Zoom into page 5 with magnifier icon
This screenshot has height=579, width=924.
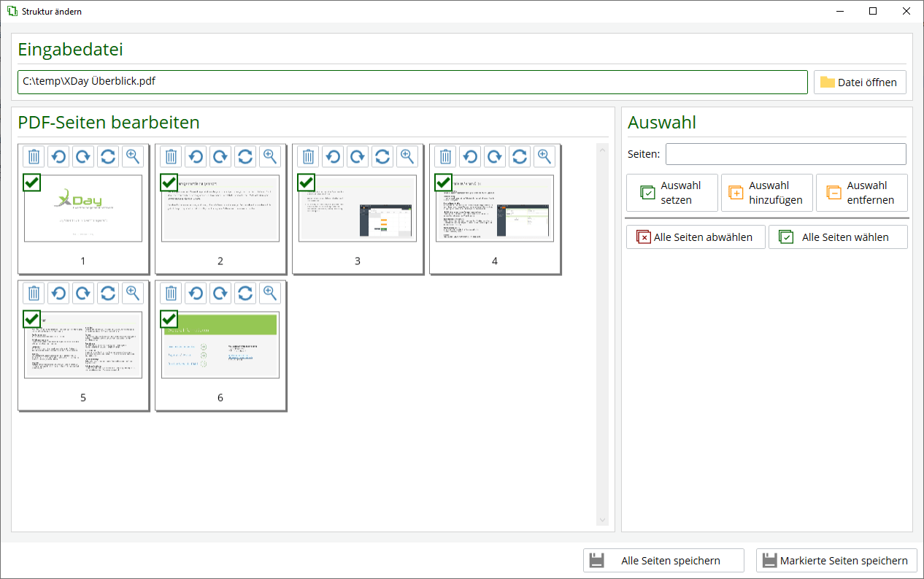tap(133, 294)
